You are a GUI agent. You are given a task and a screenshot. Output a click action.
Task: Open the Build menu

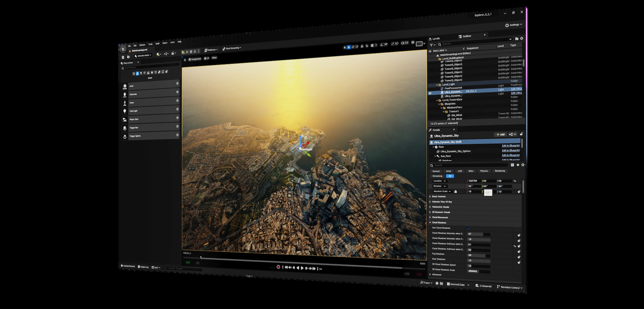158,43
